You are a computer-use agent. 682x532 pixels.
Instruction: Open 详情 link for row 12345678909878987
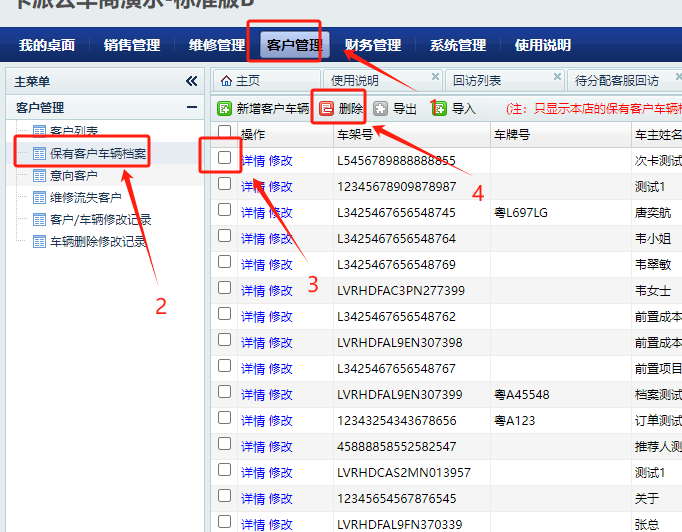point(252,186)
